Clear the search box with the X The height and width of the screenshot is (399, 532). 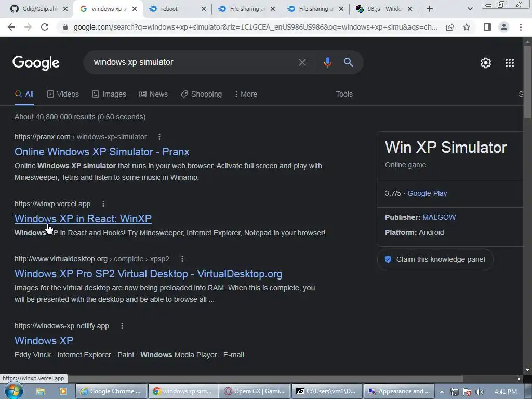(302, 62)
